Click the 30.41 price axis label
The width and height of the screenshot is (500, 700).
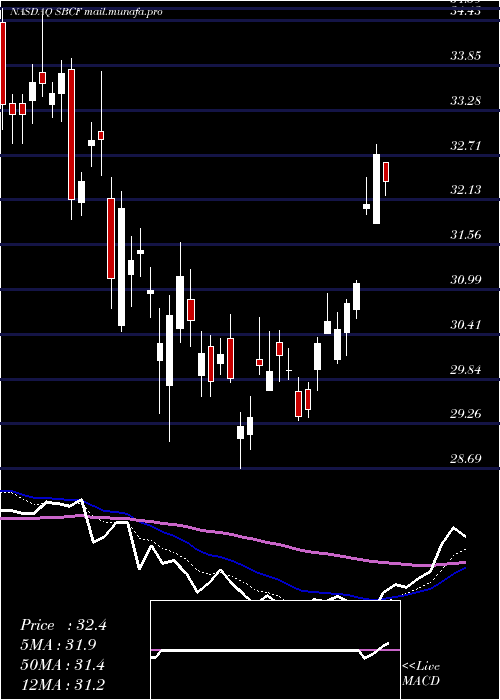(466, 325)
